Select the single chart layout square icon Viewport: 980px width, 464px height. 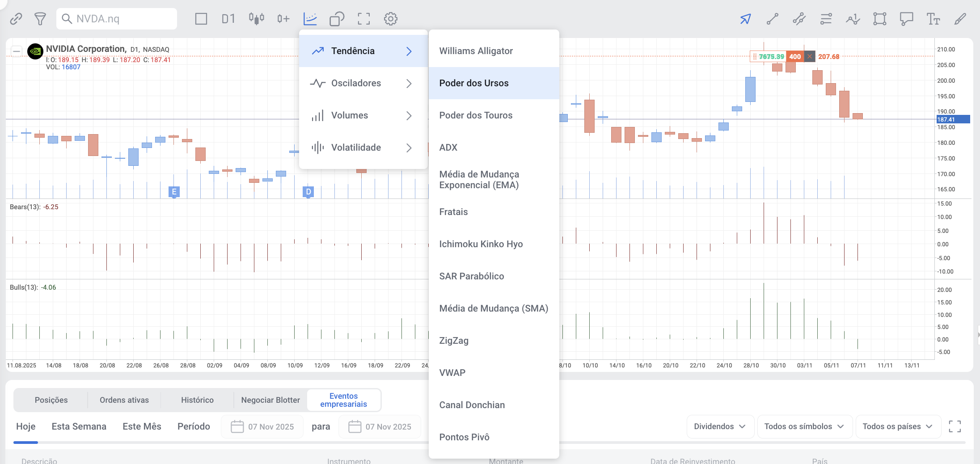click(x=201, y=19)
